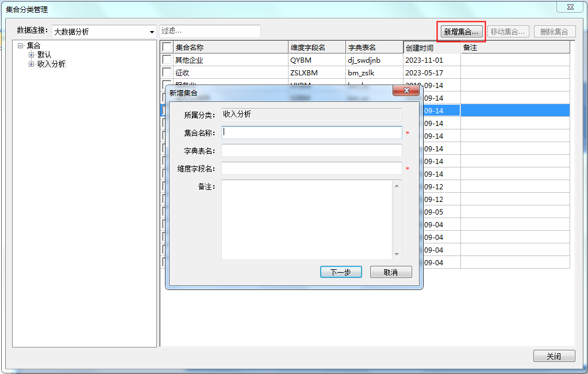Screen dimensions: 588x374
Task: Click the 维度字段名 text field
Action: tap(312, 169)
